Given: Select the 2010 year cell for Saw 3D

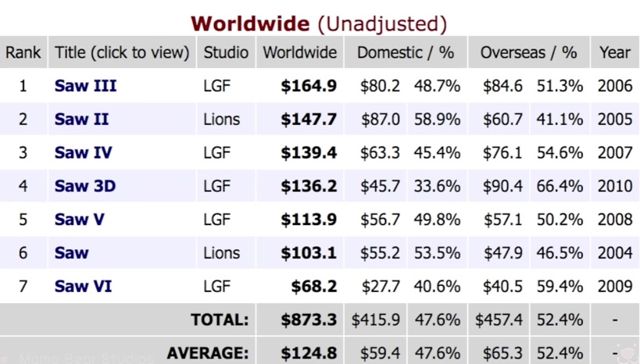Looking at the screenshot, I should click(615, 186).
